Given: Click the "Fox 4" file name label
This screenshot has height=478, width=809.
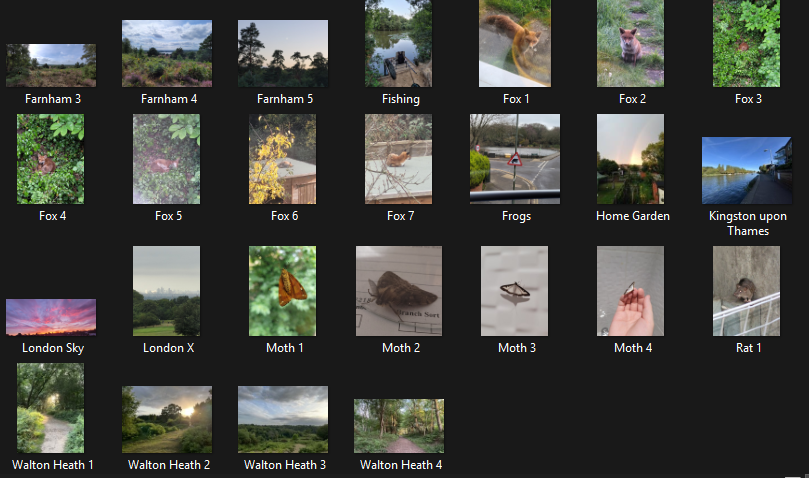Looking at the screenshot, I should click(53, 216).
